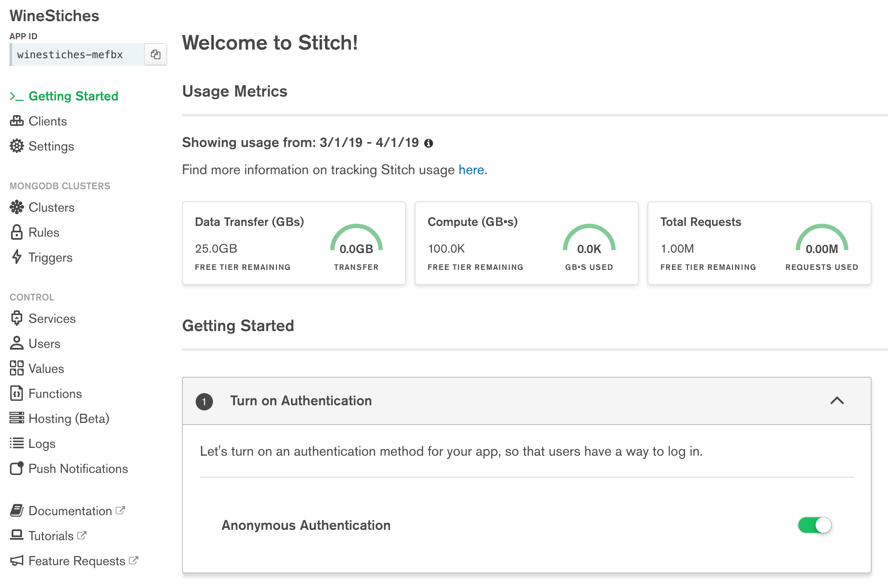
Task: Click the Rules lock icon
Action: point(17,232)
